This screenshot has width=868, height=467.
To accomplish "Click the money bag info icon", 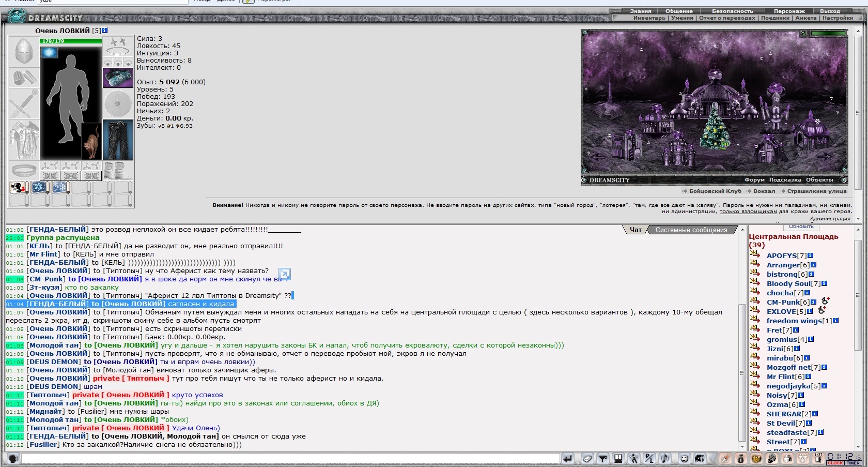I will tap(741, 458).
